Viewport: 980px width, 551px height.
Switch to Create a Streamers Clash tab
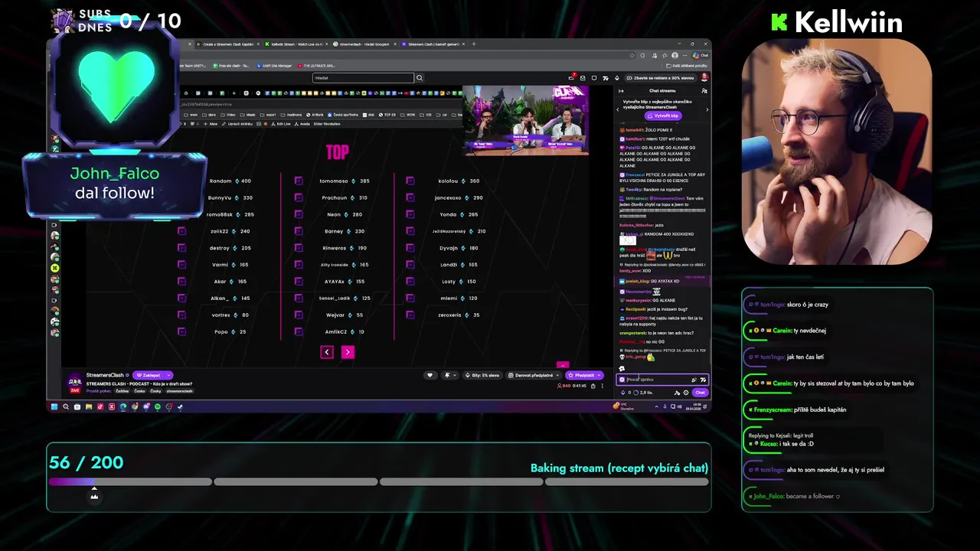pos(228,44)
